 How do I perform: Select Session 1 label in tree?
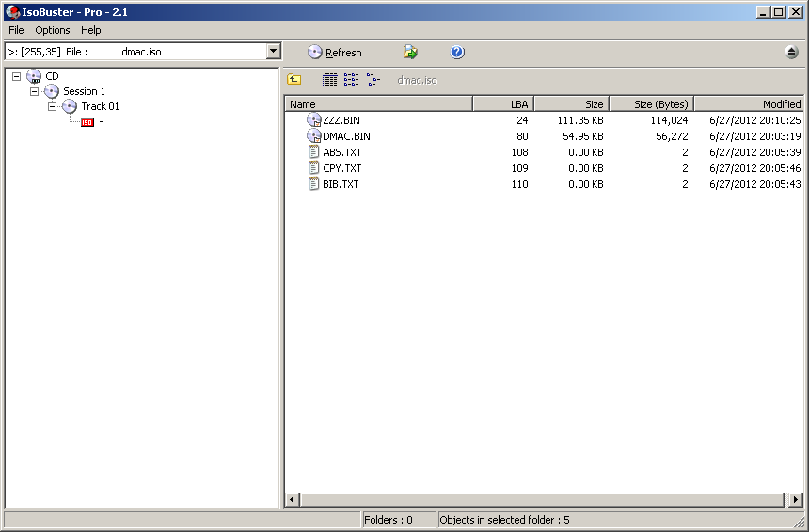point(84,91)
